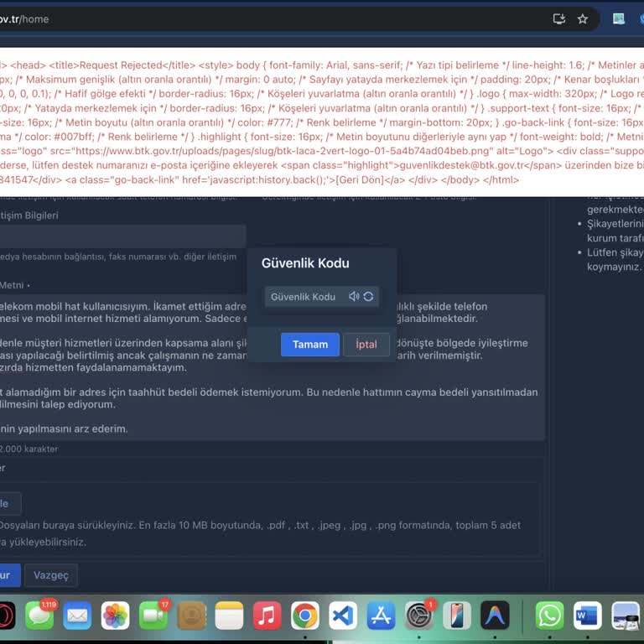Open Photos app in the Dock

coord(115,615)
